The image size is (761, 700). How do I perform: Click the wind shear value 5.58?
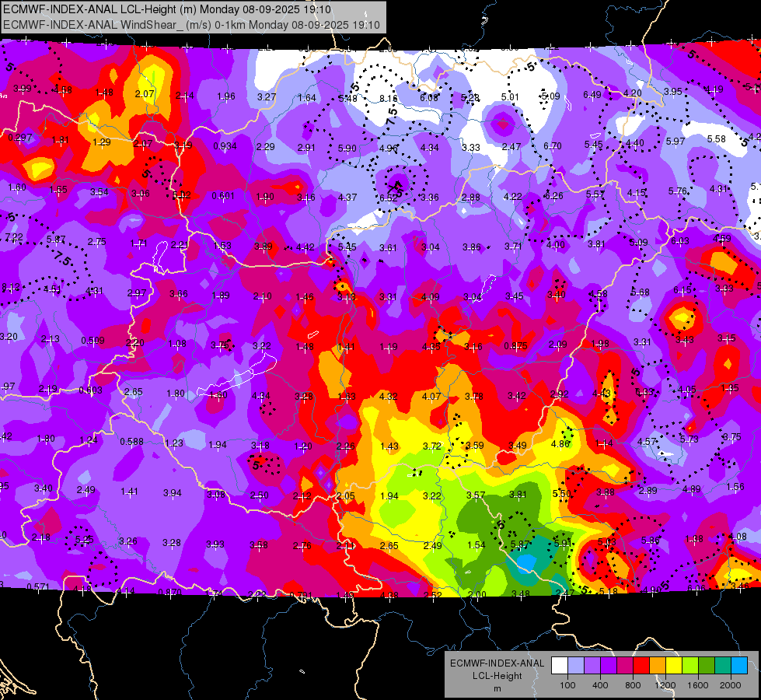(x=717, y=139)
